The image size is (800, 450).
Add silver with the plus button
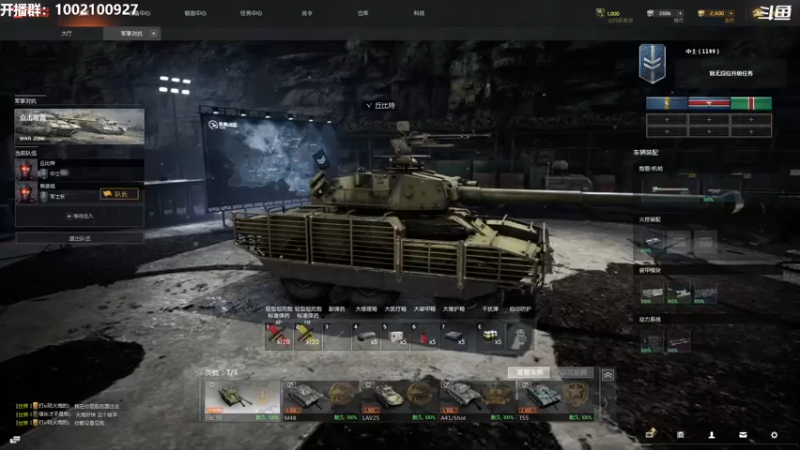click(680, 13)
